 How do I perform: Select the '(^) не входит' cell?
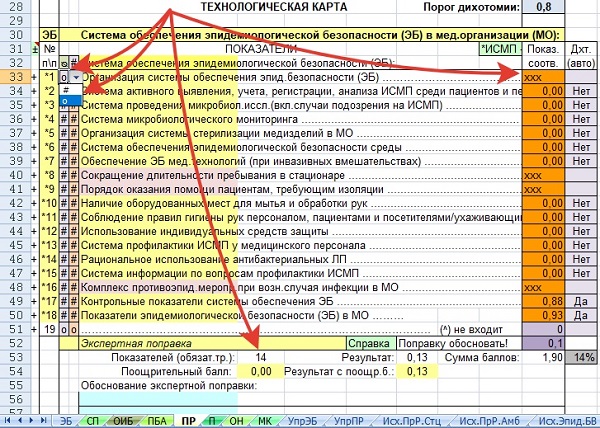[471, 329]
